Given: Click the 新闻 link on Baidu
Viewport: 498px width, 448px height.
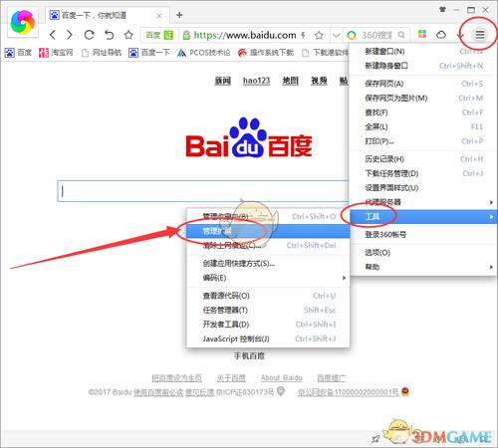Looking at the screenshot, I should pos(222,81).
